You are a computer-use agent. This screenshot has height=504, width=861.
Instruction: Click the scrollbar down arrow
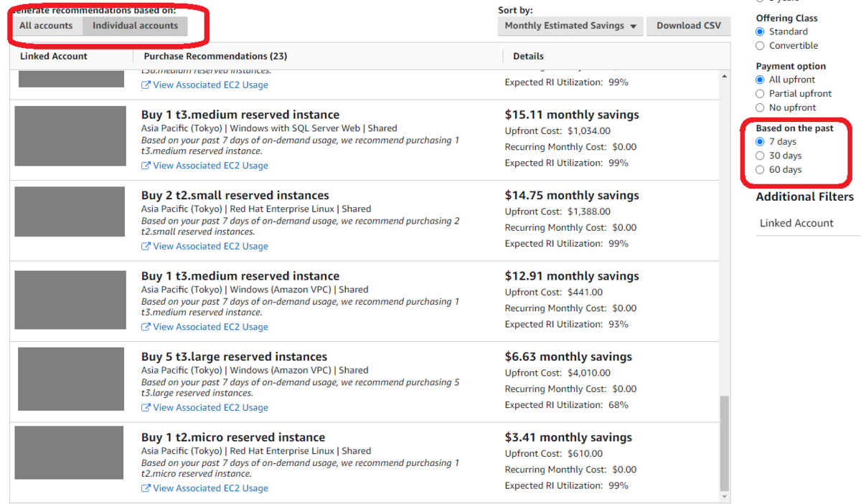coord(725,496)
